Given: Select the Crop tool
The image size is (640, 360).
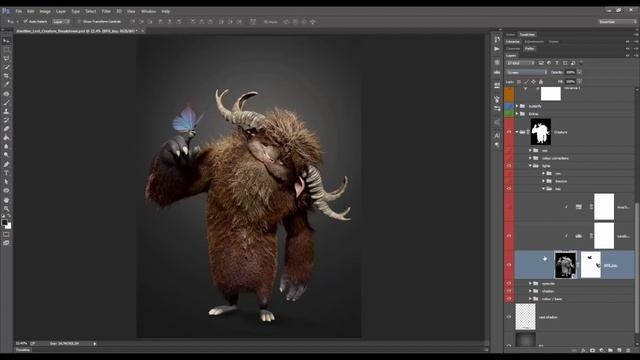Looking at the screenshot, I should point(6,76).
